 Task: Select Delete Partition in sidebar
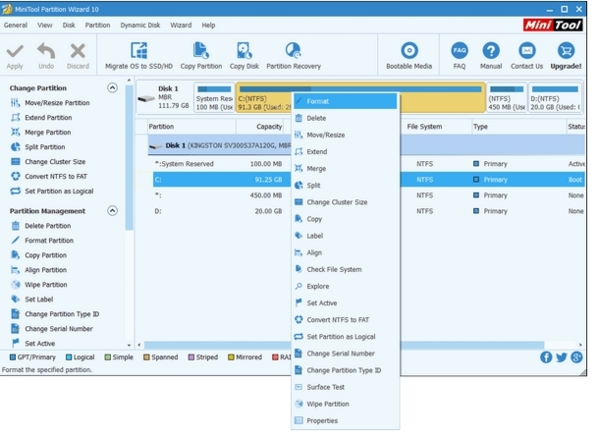41,226
